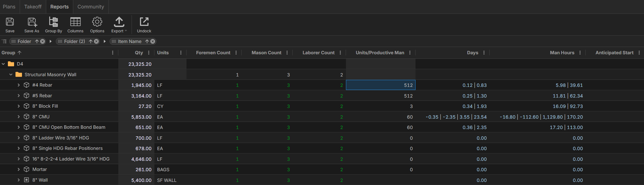The height and width of the screenshot is (185, 644).
Task: Expand the 8" CMU item row
Action: 19,117
